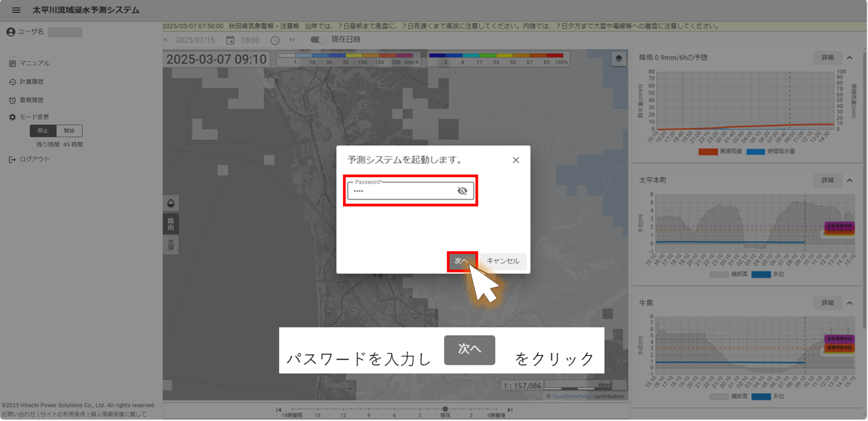Close the password dialog with X

[516, 160]
